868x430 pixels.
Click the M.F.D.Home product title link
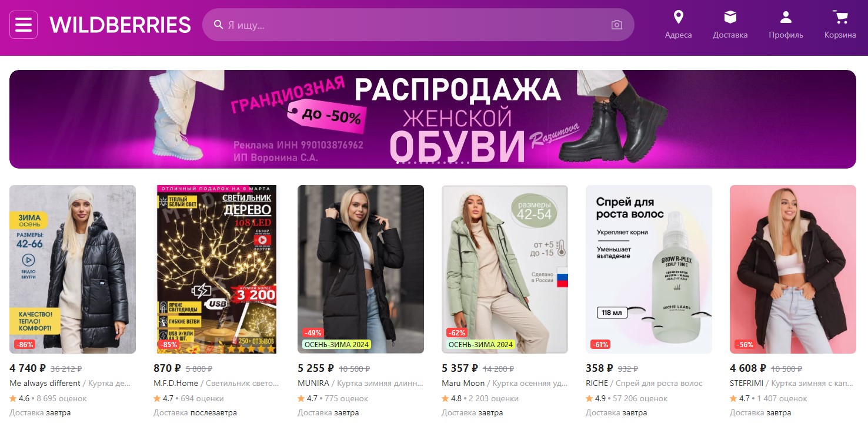pyautogui.click(x=216, y=383)
